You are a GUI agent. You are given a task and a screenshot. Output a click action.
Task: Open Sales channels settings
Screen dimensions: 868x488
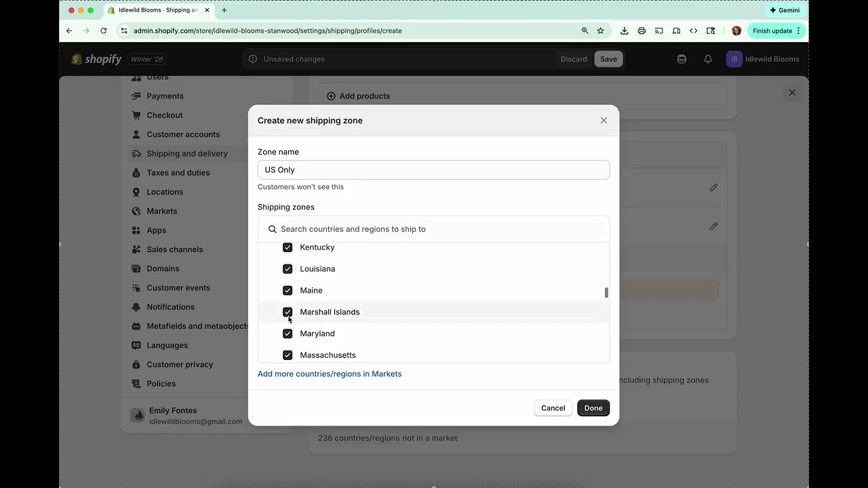(x=174, y=249)
